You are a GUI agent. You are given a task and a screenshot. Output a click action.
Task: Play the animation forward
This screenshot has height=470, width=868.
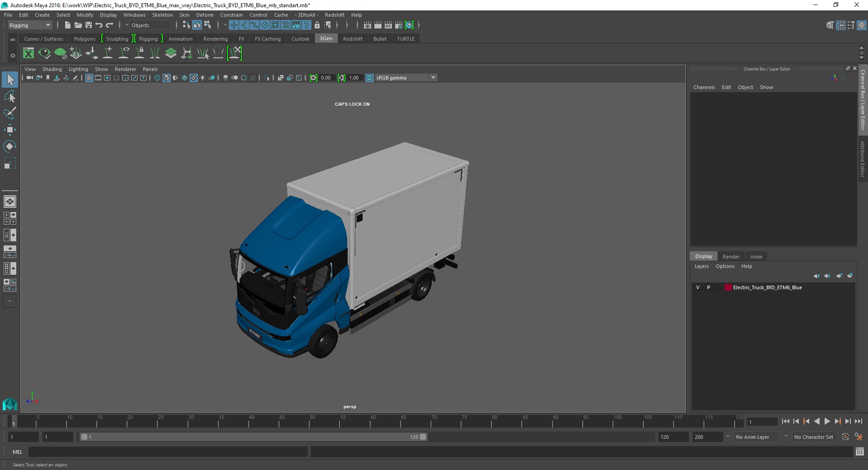click(827, 421)
